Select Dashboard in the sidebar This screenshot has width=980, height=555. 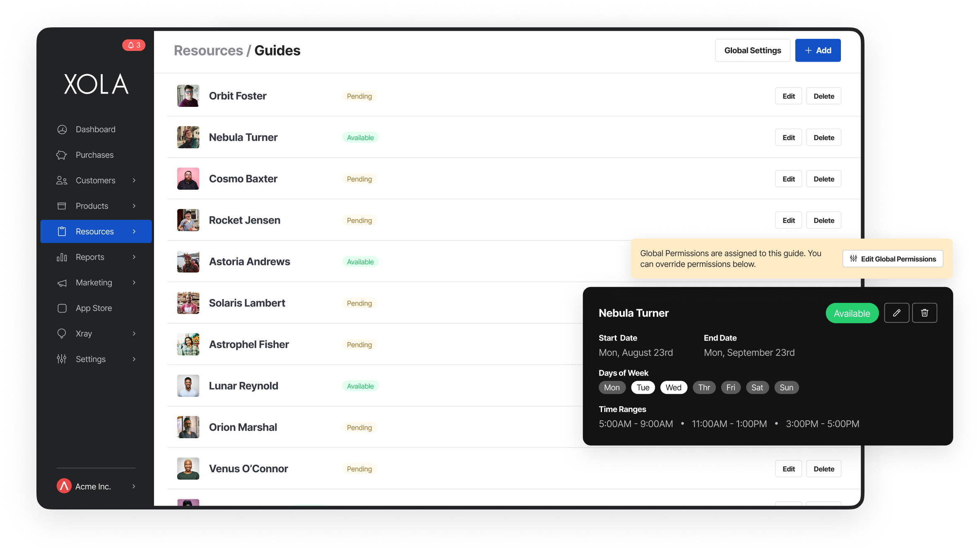(x=62, y=129)
